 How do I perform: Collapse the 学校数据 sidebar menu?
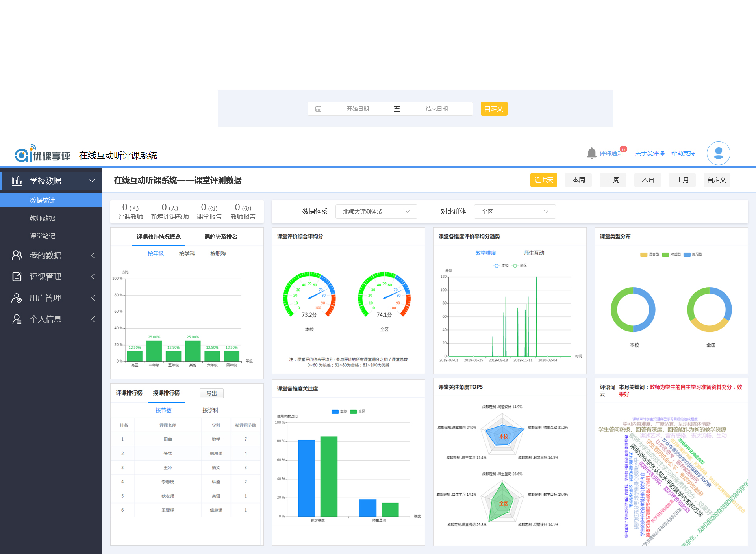(x=92, y=181)
